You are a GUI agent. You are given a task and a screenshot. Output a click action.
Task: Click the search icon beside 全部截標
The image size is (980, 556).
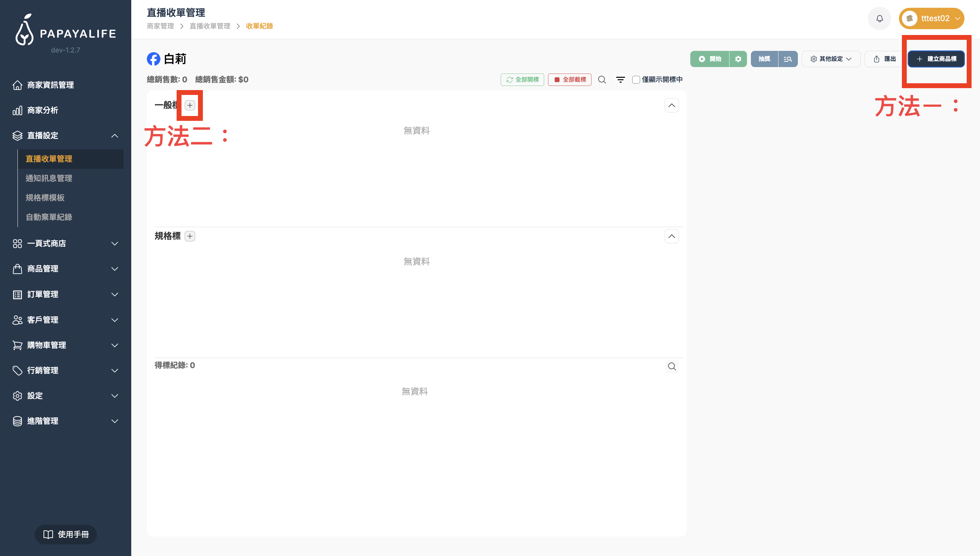pos(602,79)
